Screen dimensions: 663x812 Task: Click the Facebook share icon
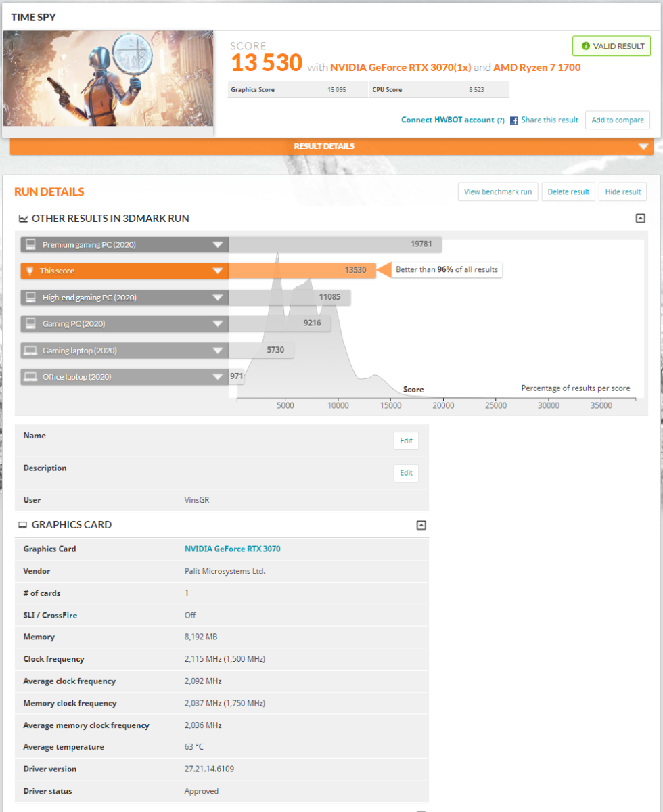click(x=514, y=120)
